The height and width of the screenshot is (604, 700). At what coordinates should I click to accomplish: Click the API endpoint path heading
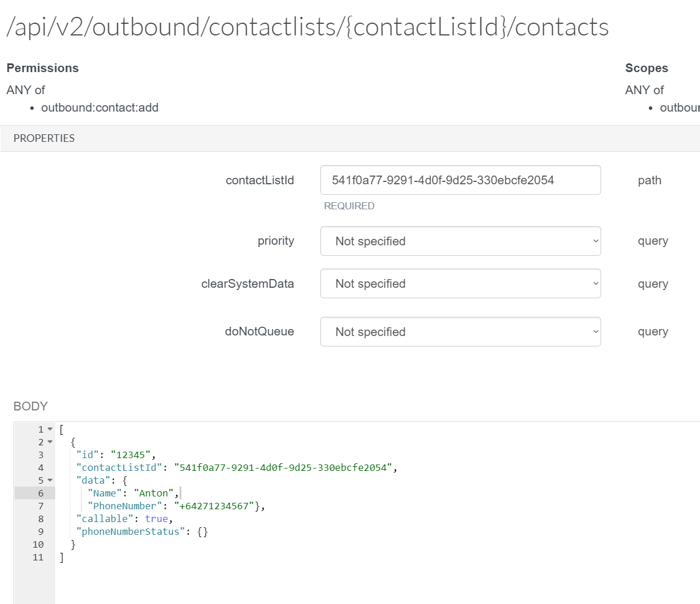(x=308, y=27)
